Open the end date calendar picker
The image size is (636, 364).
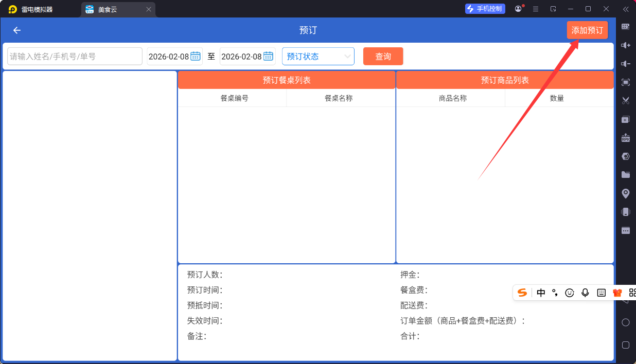coord(268,57)
